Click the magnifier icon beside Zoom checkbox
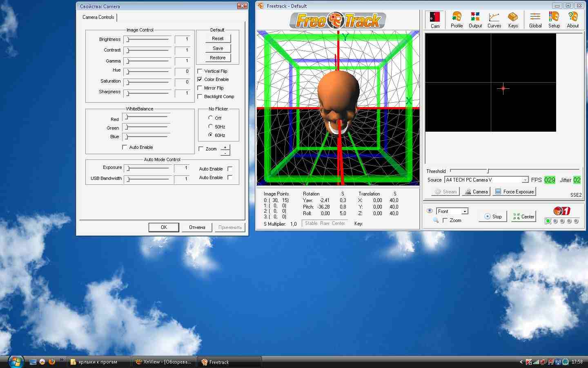The width and height of the screenshot is (588, 368). 436,220
